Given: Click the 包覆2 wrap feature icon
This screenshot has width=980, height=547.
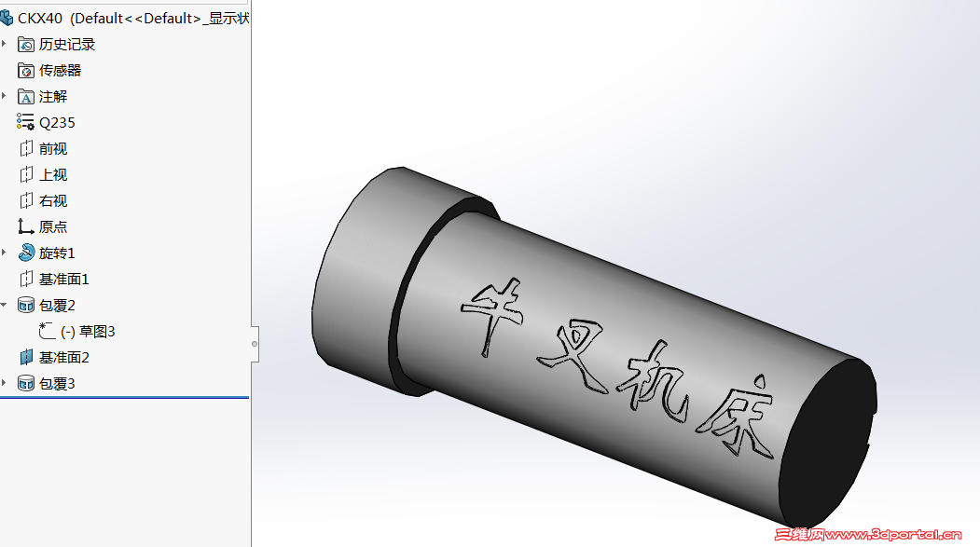Looking at the screenshot, I should (x=25, y=306).
